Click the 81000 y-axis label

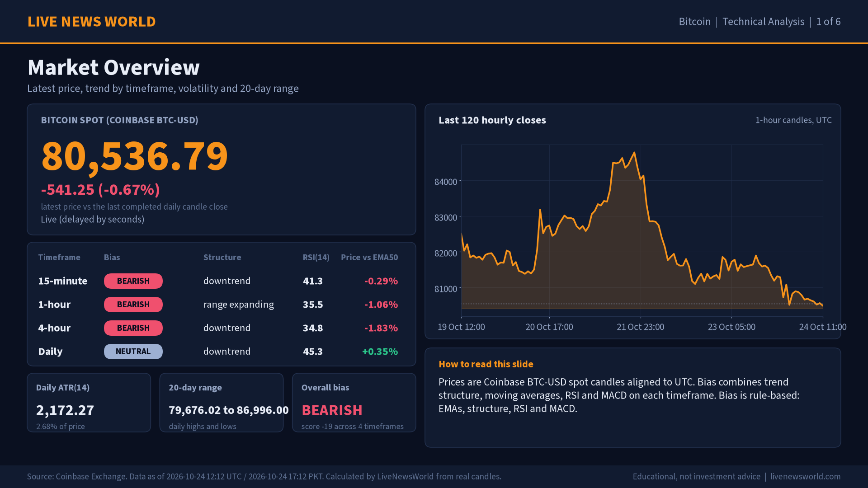tap(446, 289)
